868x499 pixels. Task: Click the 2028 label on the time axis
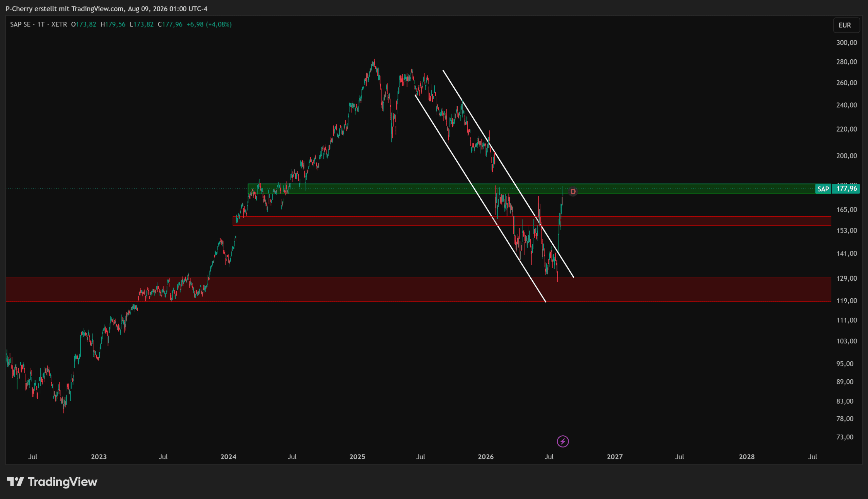[x=746, y=457]
